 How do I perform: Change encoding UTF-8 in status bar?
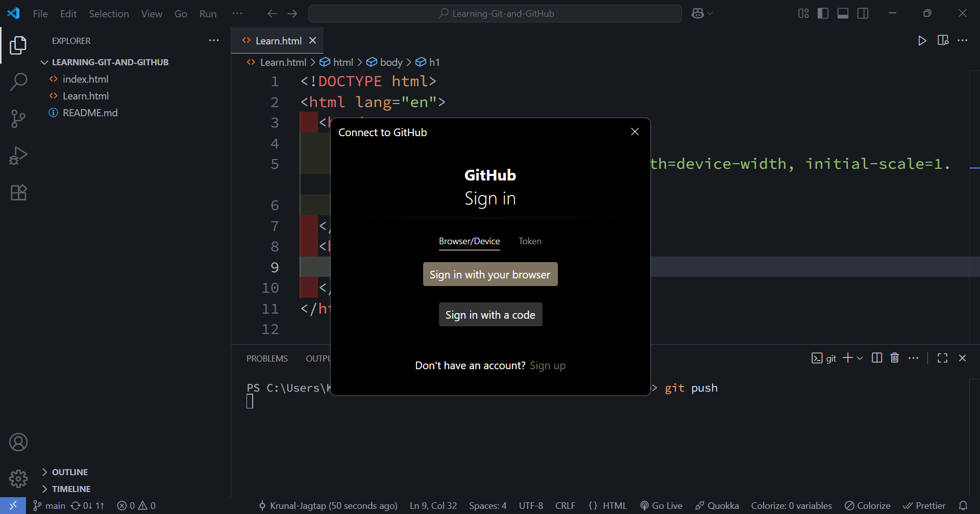tap(531, 506)
